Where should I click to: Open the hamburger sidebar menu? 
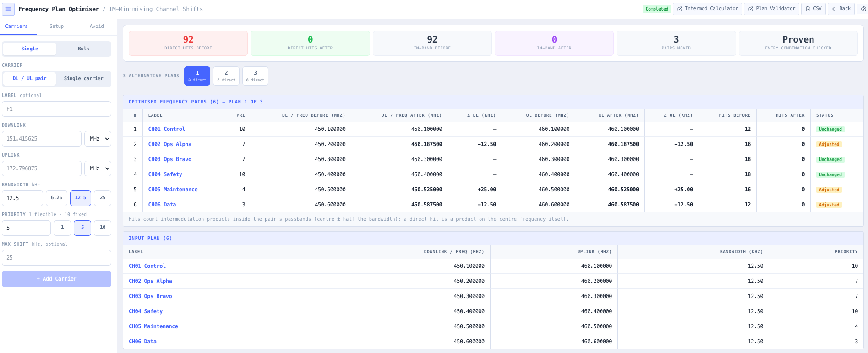[x=8, y=9]
